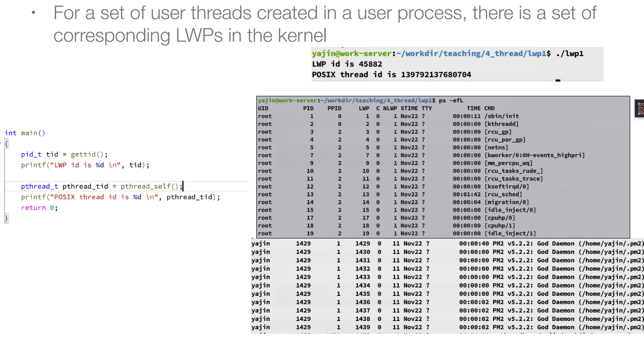
Task: Click the '[cpuhp/1]' process entry
Action: click(500, 226)
